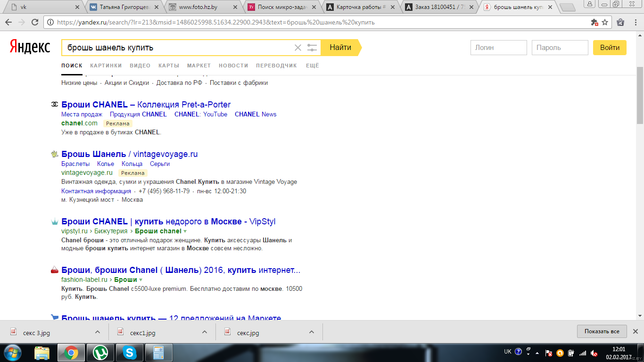Click the blue help tray icon
The width and height of the screenshot is (644, 362).
(519, 352)
